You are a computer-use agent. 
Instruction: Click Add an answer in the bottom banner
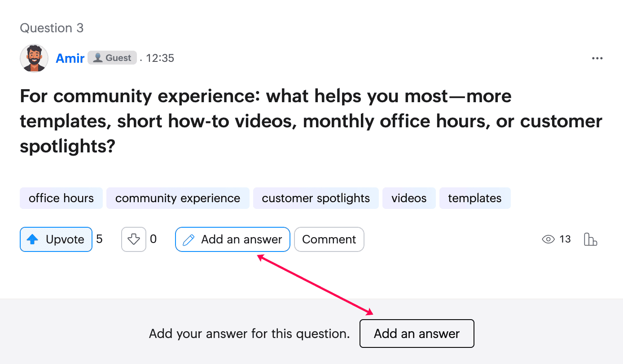[417, 334]
